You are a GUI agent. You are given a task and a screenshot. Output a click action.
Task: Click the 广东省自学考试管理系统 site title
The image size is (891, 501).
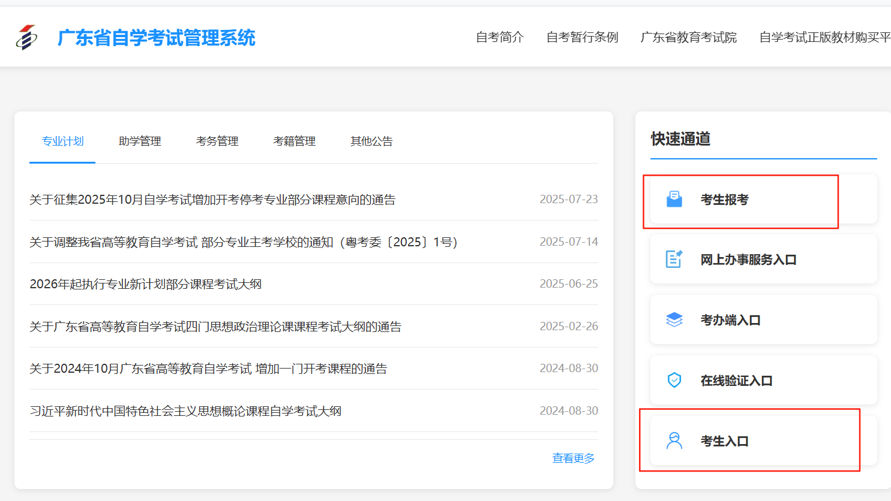(x=156, y=38)
